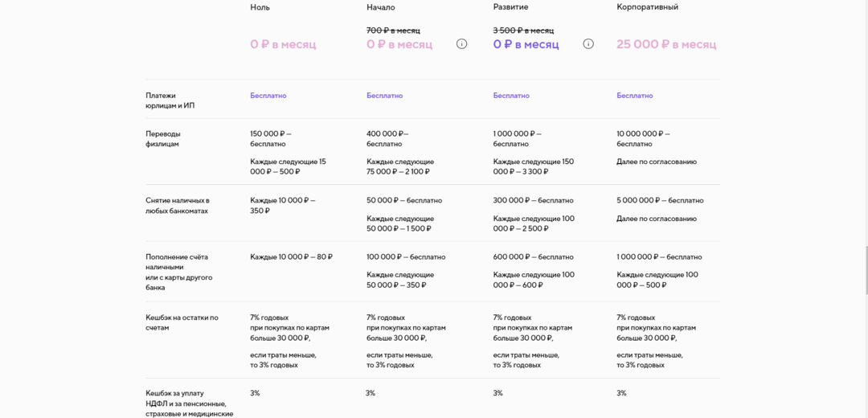868x418 pixels.
Task: Click Снятие наличных в любых банкоматах label
Action: pos(178,206)
